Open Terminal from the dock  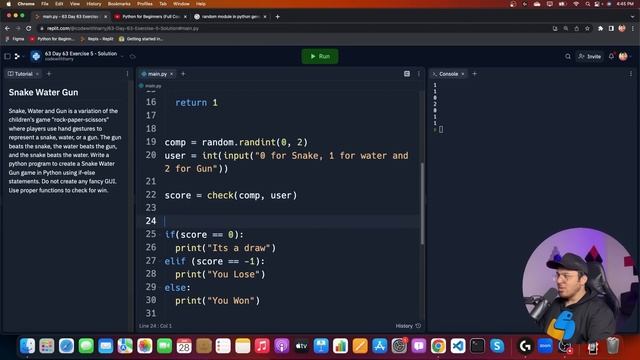click(477, 346)
